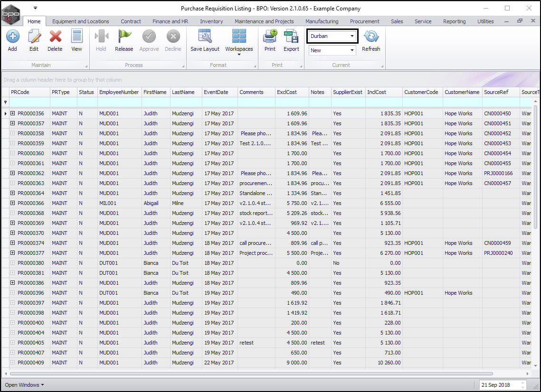Screen dimensions: 541x392
Task: Click the PRCode filter row field
Action: [29, 103]
